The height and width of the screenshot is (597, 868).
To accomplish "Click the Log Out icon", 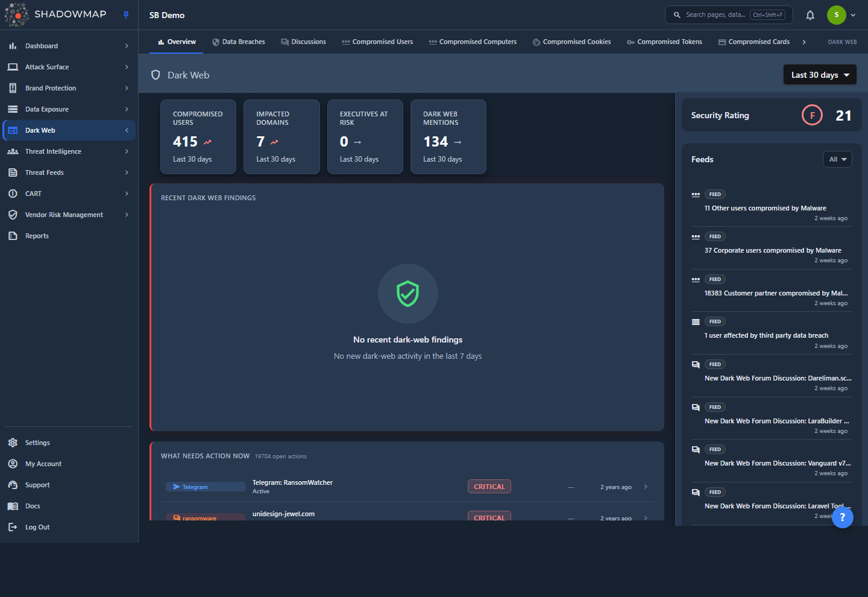I will [13, 527].
